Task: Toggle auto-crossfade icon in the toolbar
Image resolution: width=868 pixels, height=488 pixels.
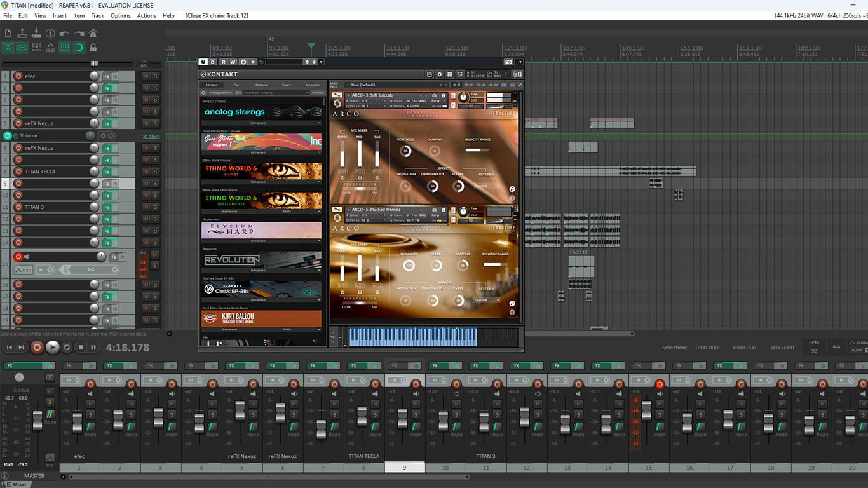Action: pyautogui.click(x=8, y=47)
